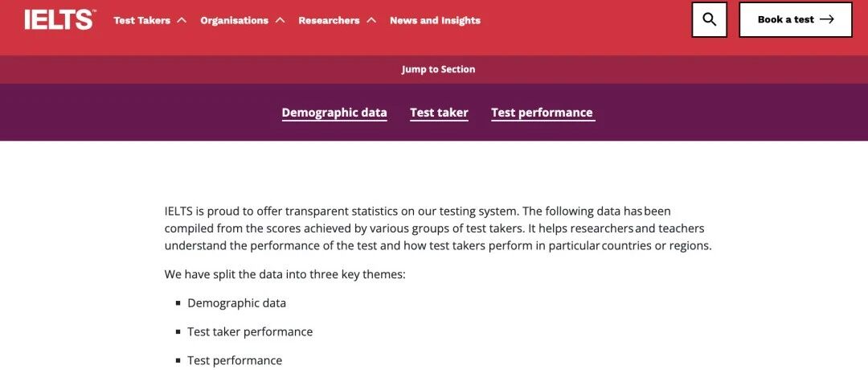This screenshot has height=370, width=868.
Task: Click the arrow in Book a test
Action: [826, 19]
